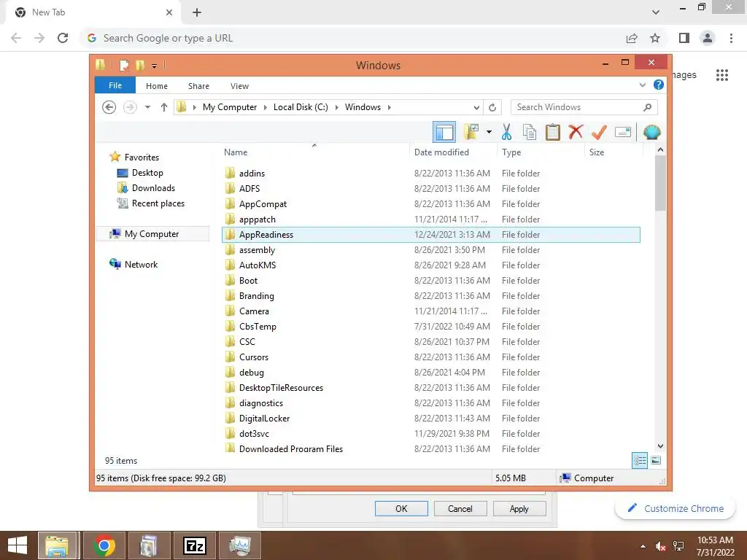Expand breadcrumb arrow after My Computer

tap(266, 107)
